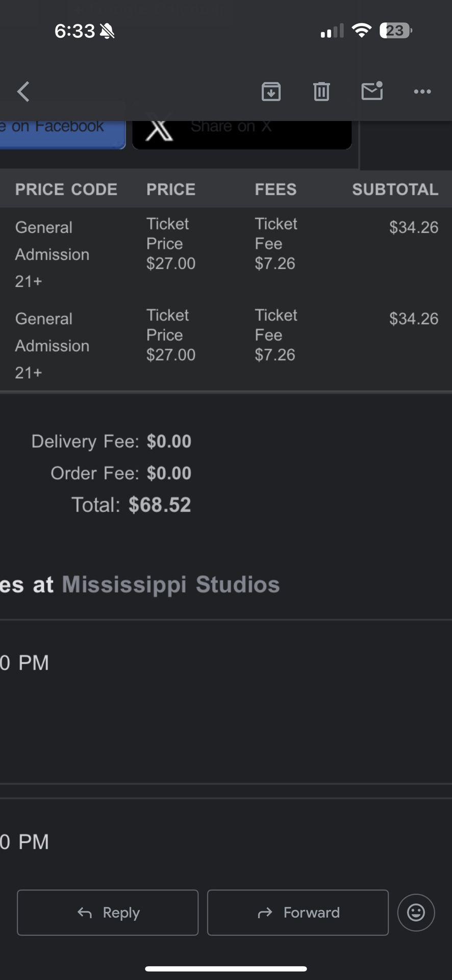Image resolution: width=452 pixels, height=980 pixels.
Task: Tap the forward arrow icon
Action: 265,912
